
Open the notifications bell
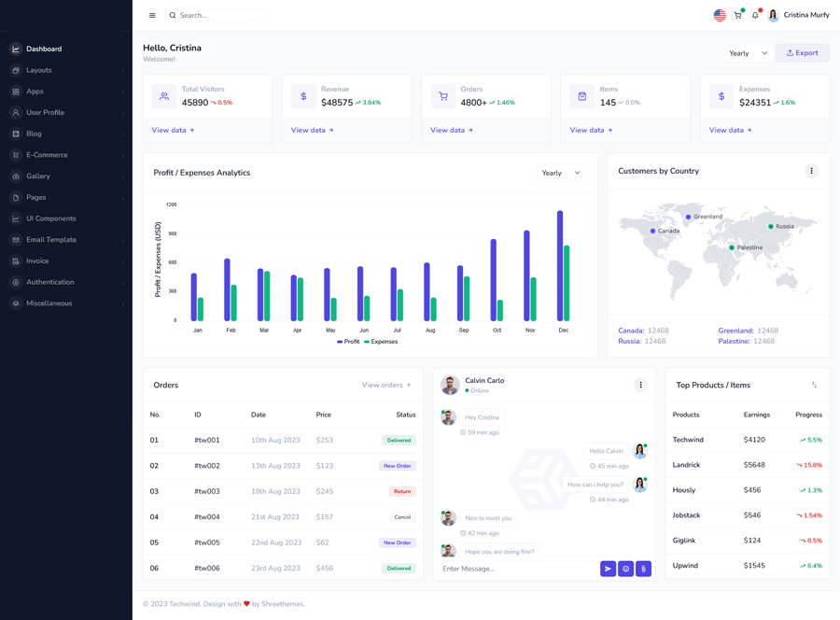pos(755,15)
